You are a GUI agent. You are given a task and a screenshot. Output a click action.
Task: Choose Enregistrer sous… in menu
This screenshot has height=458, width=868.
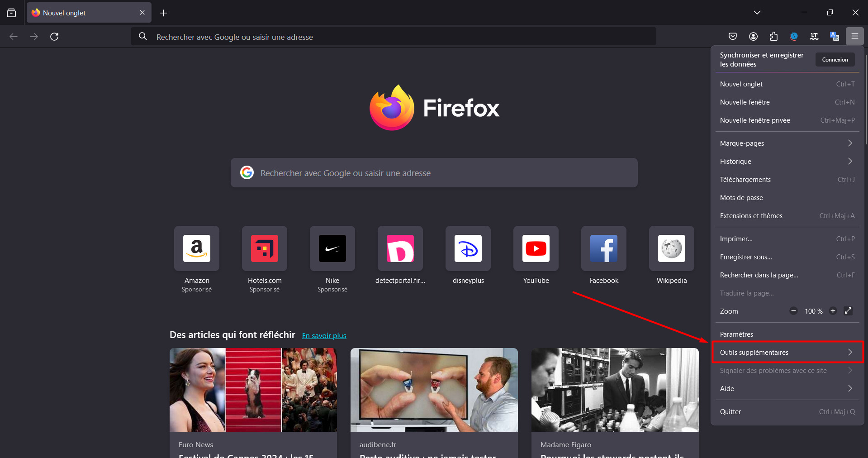[x=787, y=257]
